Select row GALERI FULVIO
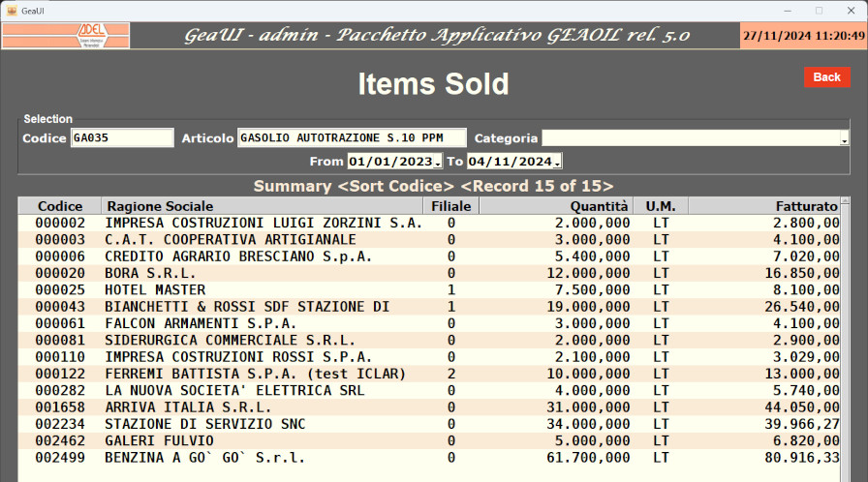This screenshot has width=868, height=482. coord(429,440)
